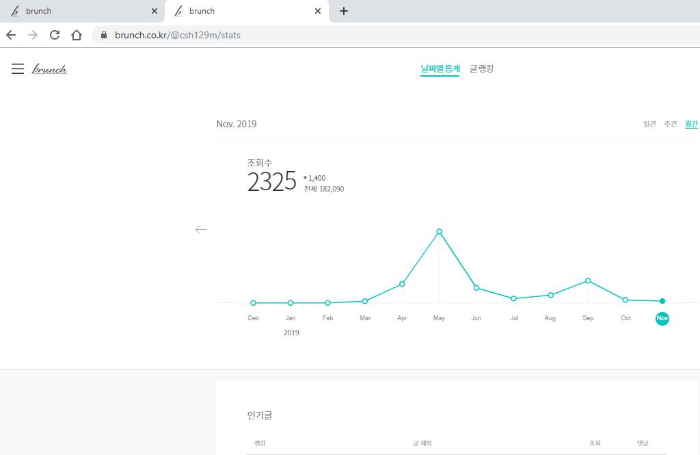
Task: Select the Jul data point on chart
Action: point(513,298)
